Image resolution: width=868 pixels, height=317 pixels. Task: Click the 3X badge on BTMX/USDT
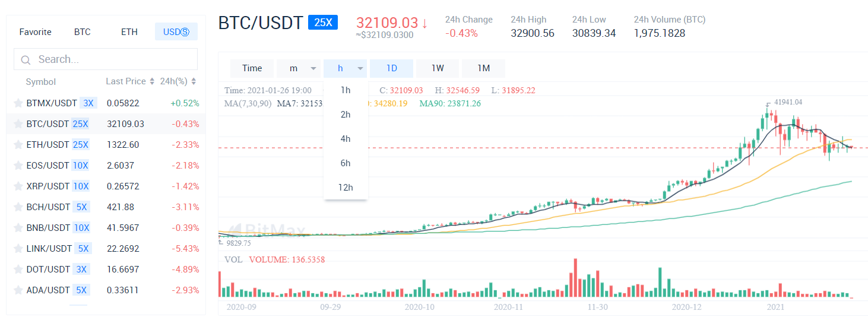[88, 103]
